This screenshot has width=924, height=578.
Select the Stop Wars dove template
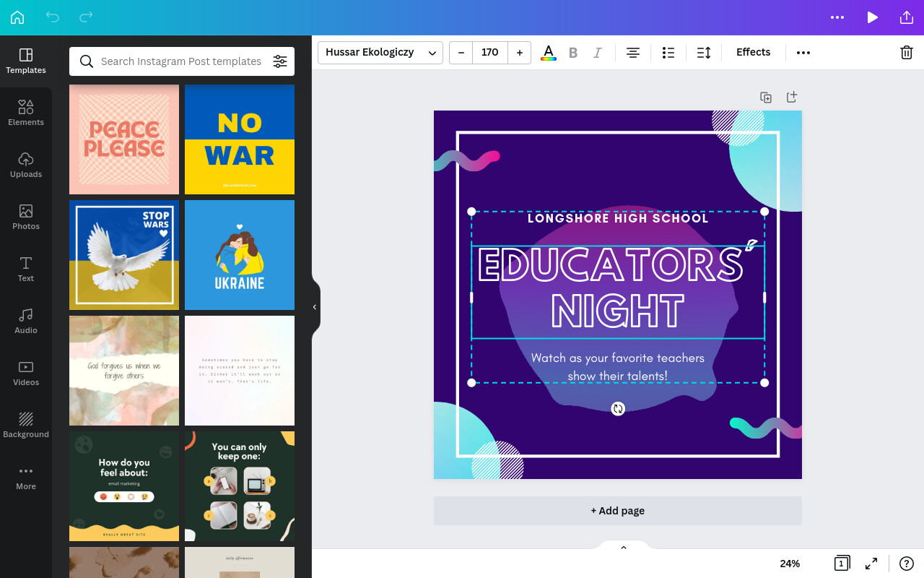124,255
